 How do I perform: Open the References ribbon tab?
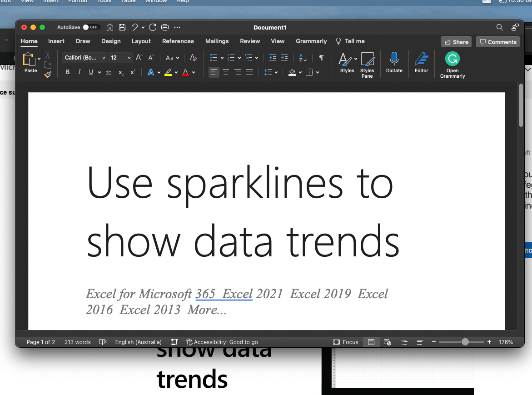pyautogui.click(x=178, y=41)
